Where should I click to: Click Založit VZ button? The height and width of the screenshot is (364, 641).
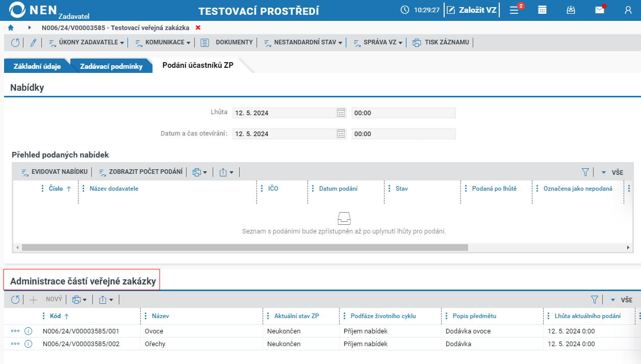472,10
